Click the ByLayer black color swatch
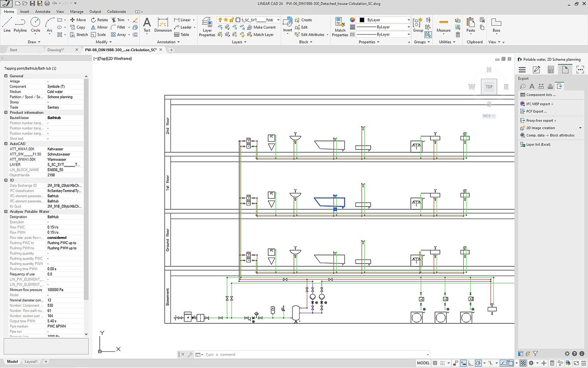This screenshot has height=368, width=588. 362,20
